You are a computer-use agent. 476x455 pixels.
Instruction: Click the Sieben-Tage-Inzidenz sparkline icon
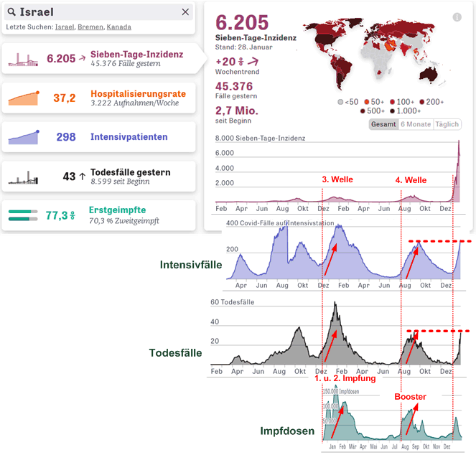pos(23,60)
